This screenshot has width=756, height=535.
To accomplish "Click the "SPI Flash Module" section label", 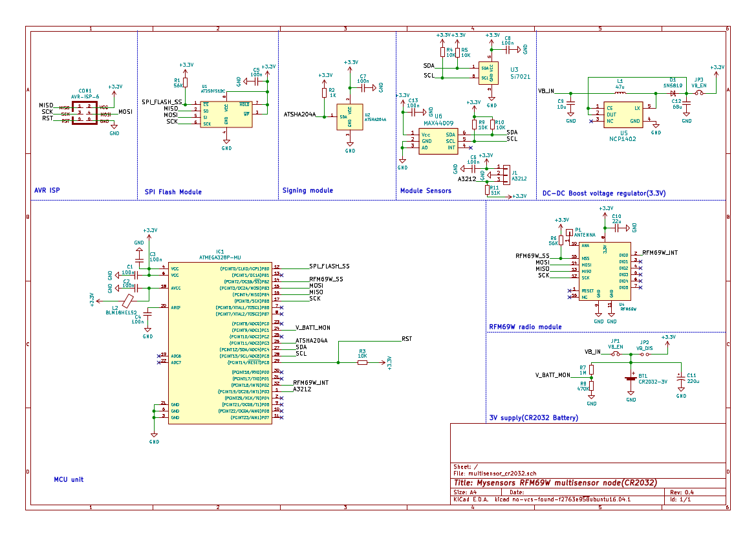I will [x=173, y=192].
